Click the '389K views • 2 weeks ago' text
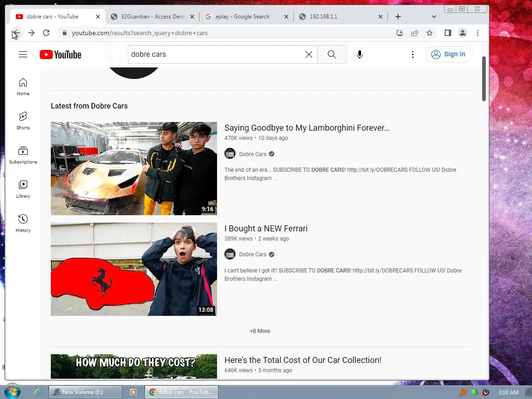The width and height of the screenshot is (532, 399). coord(256,238)
